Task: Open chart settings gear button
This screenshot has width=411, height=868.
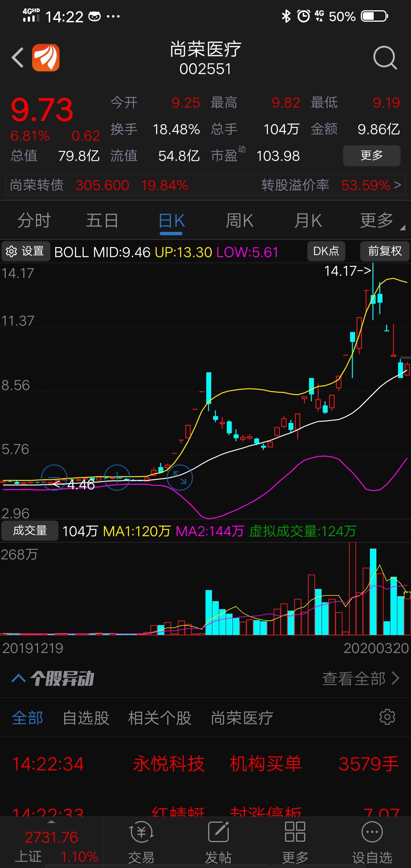Action: (x=26, y=251)
